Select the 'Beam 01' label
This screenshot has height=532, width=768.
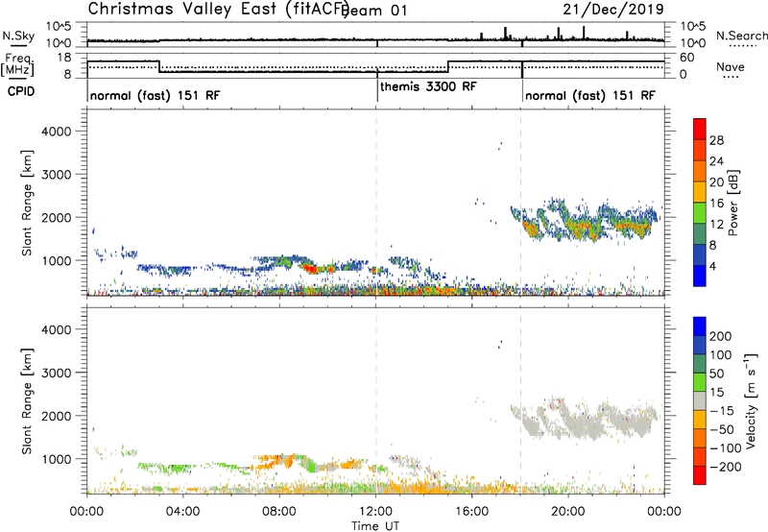click(374, 11)
